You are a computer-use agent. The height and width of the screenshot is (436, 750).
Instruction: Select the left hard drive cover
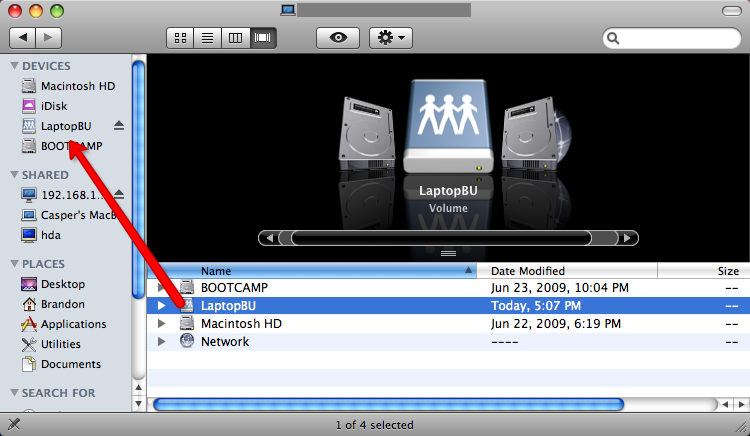coord(367,134)
